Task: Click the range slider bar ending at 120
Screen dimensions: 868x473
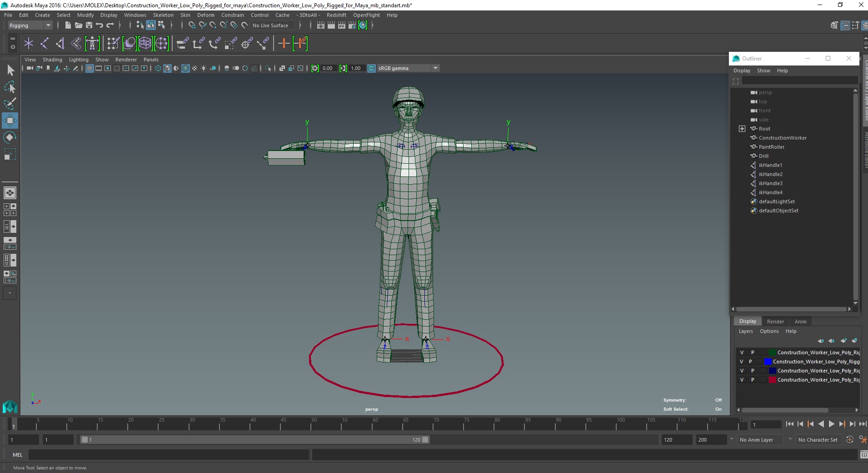Action: pyautogui.click(x=254, y=440)
